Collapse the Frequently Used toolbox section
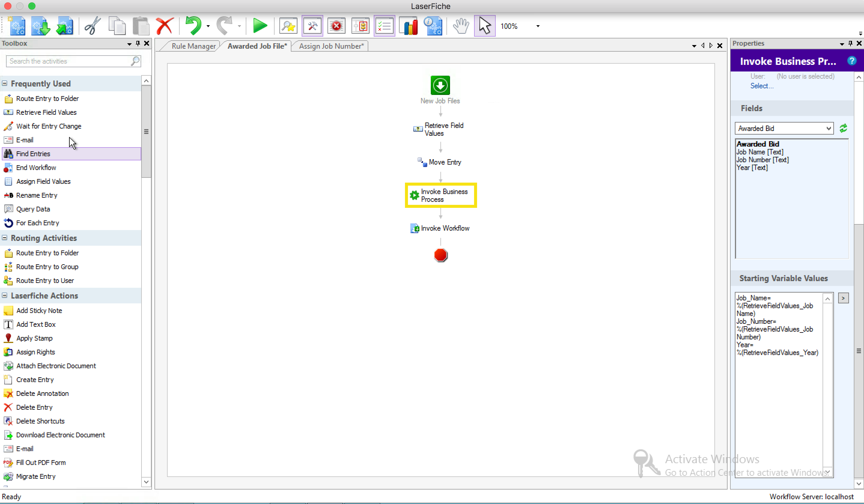The image size is (864, 504). (x=5, y=83)
